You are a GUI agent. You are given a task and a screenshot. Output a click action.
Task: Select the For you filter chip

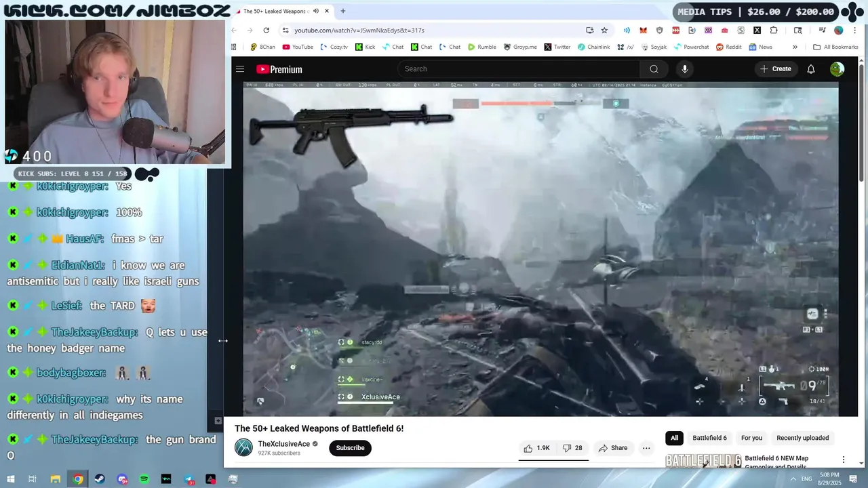(751, 438)
